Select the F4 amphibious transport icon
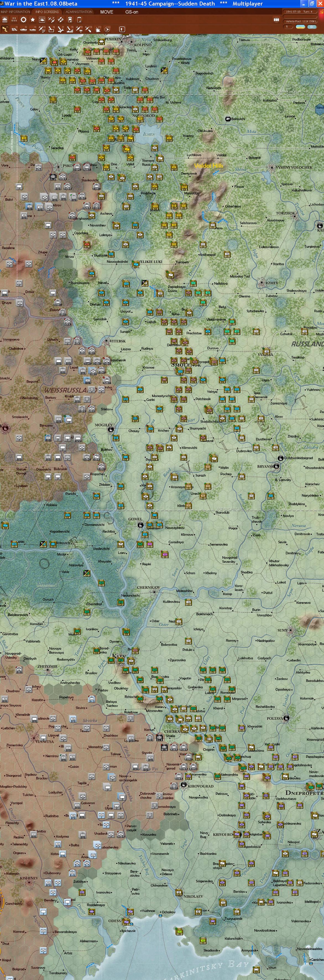The width and height of the screenshot is (324, 980). tap(33, 29)
